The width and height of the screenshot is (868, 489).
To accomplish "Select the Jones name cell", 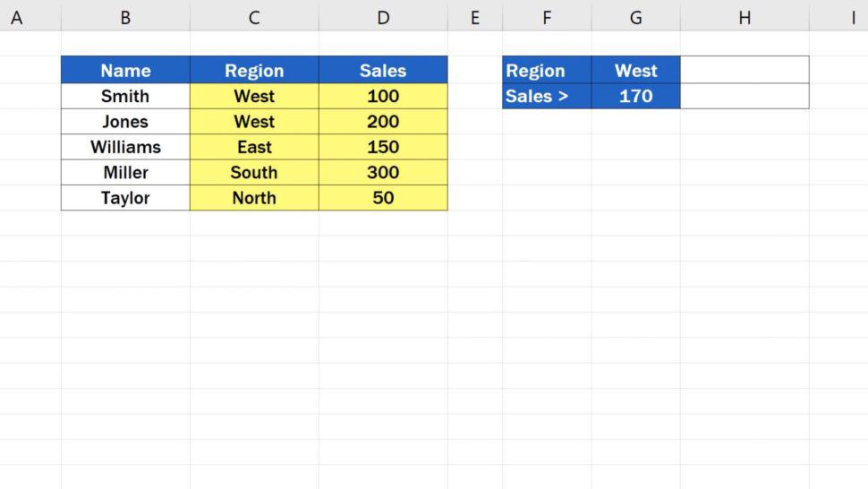I will pyautogui.click(x=125, y=122).
